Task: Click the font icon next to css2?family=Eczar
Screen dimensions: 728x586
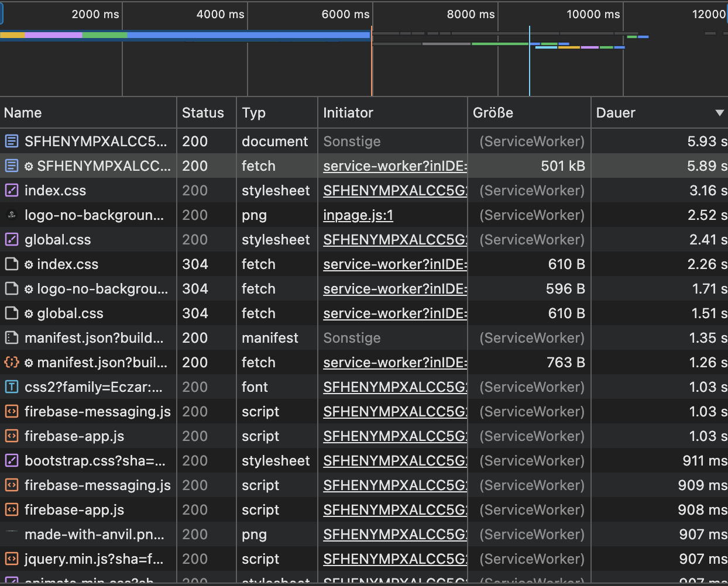Action: pyautogui.click(x=11, y=387)
